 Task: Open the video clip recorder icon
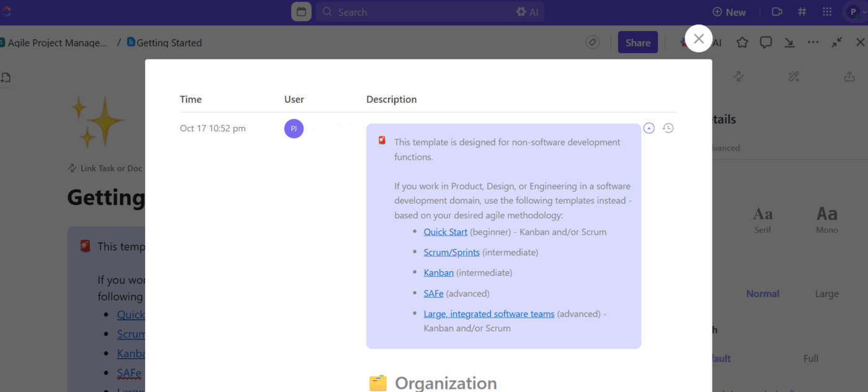pyautogui.click(x=777, y=12)
